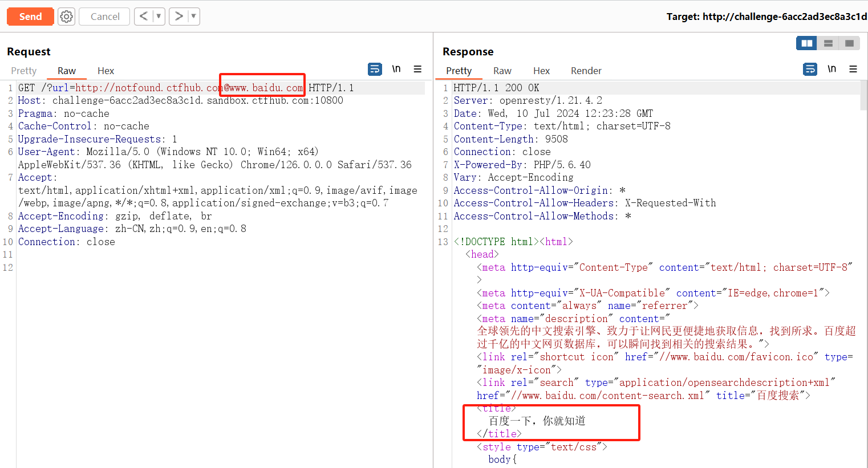
Task: Toggle \n non-printable chars in Request pane
Action: pyautogui.click(x=396, y=69)
